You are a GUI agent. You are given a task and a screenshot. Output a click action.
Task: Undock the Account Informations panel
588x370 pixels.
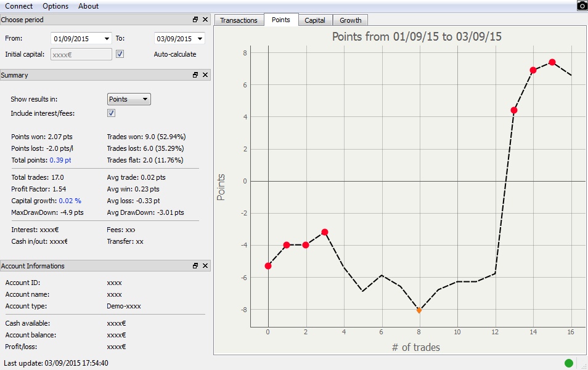click(195, 265)
